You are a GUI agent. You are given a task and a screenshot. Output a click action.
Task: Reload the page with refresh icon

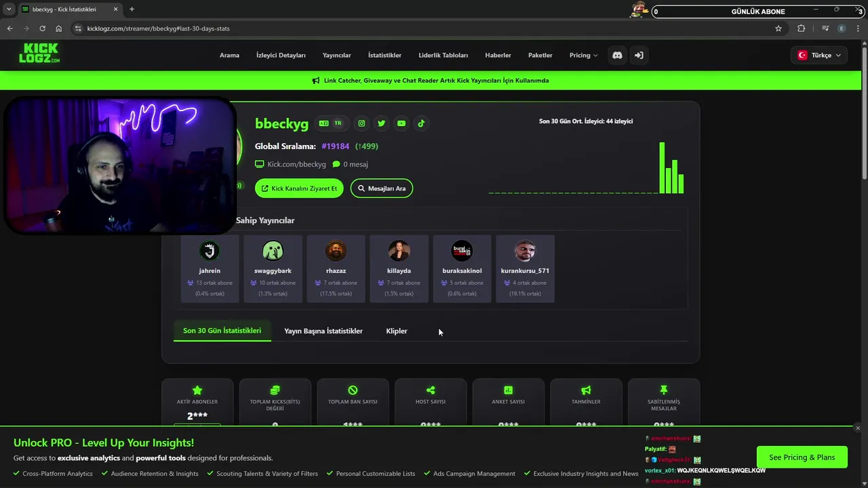pos(42,28)
